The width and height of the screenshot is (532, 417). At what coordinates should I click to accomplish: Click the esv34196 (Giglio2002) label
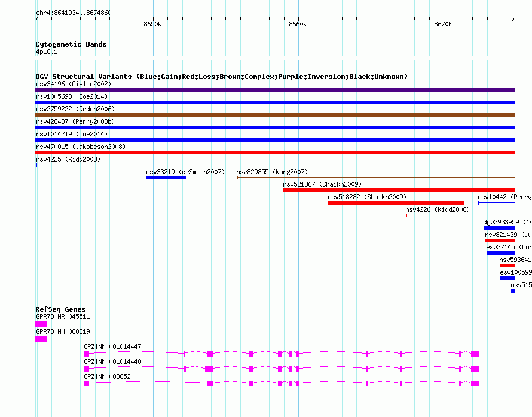tap(74, 84)
